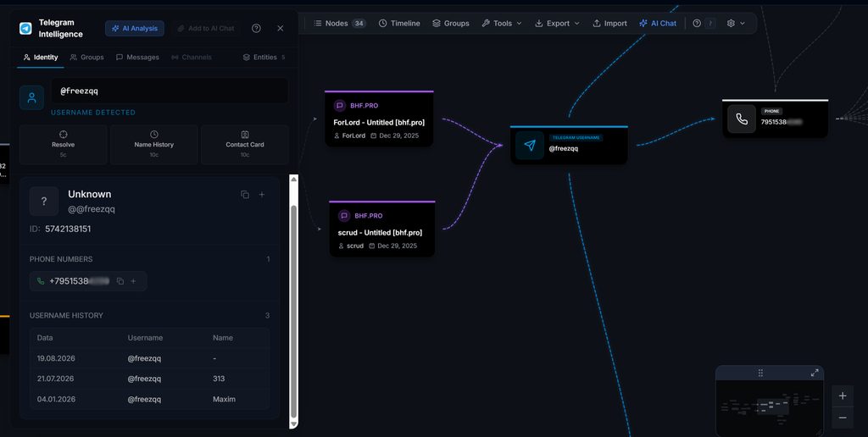Add the phone number with plus icon
868x437 pixels.
[x=133, y=281]
